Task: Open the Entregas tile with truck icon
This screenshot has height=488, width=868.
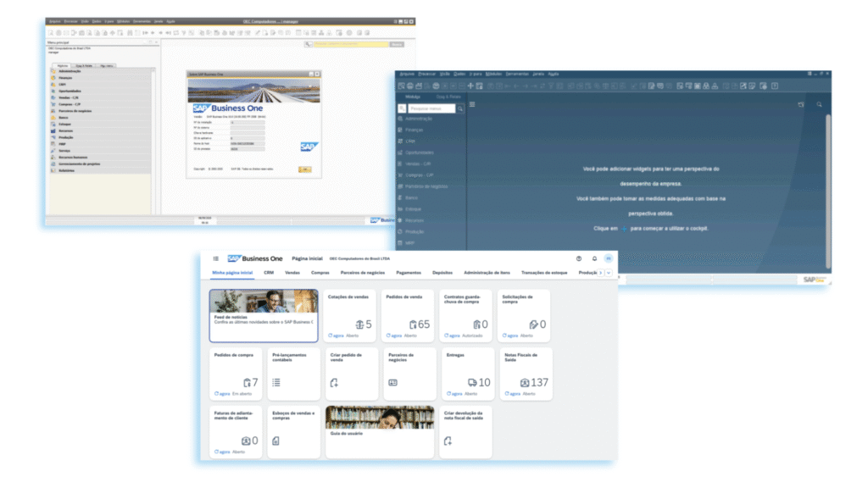Action: (x=468, y=374)
